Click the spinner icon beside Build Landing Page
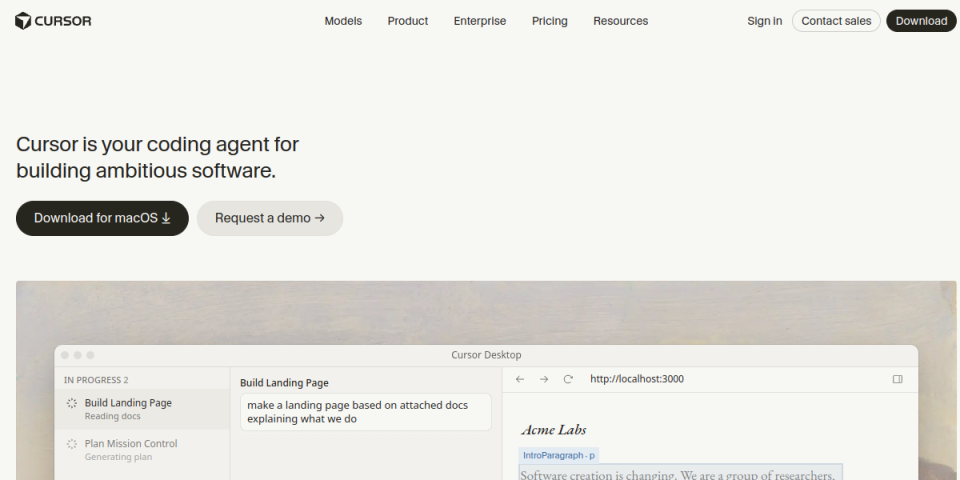The width and height of the screenshot is (960, 480). [72, 403]
